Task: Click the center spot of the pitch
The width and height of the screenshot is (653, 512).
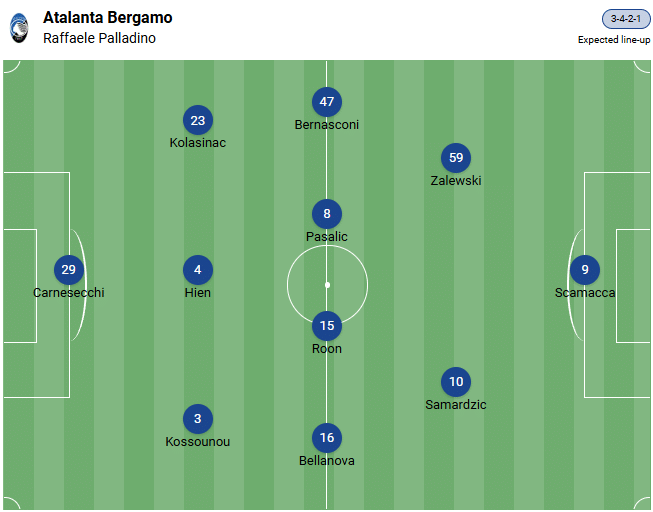Action: click(x=327, y=285)
